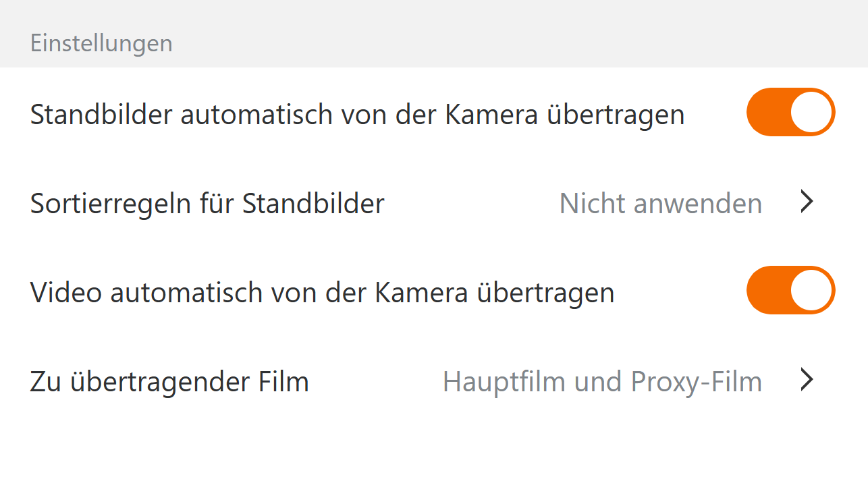Open the chevron next to Nicht anwenden
Viewport: 868px width, 479px height.
(x=807, y=202)
